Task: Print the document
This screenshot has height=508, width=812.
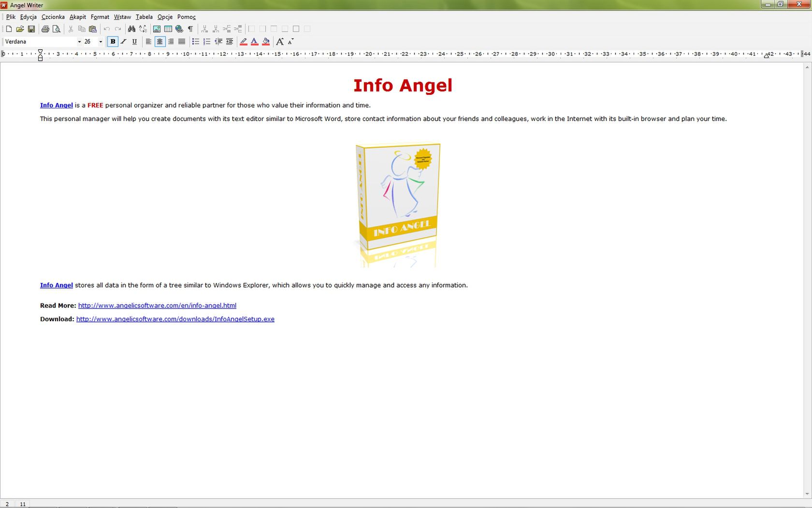Action: point(45,29)
